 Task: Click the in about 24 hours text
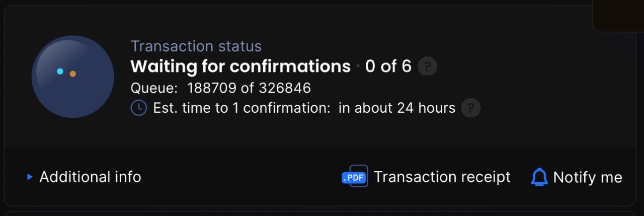pos(397,108)
